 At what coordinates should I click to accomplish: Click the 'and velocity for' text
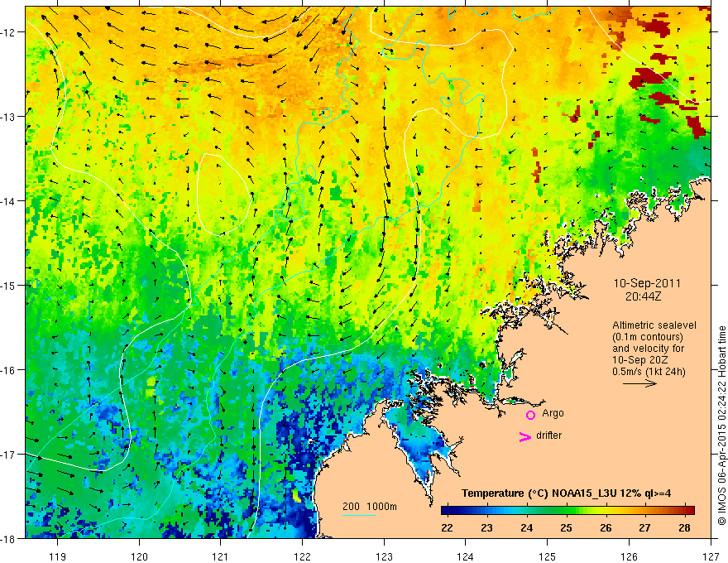click(648, 349)
